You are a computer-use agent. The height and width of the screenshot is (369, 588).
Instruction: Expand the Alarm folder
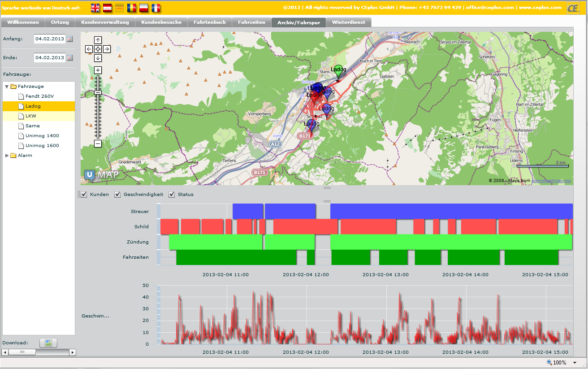click(x=7, y=156)
